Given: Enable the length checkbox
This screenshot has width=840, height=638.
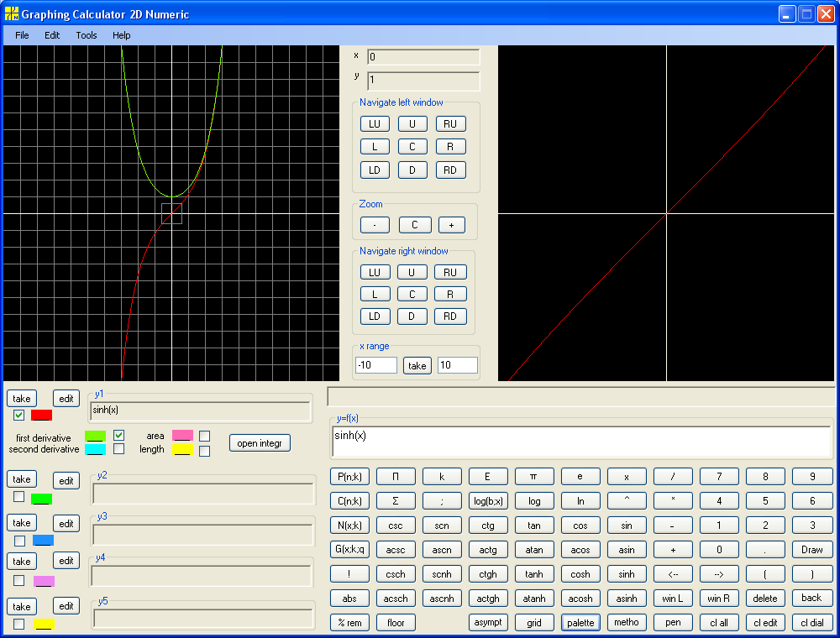Looking at the screenshot, I should tap(204, 451).
